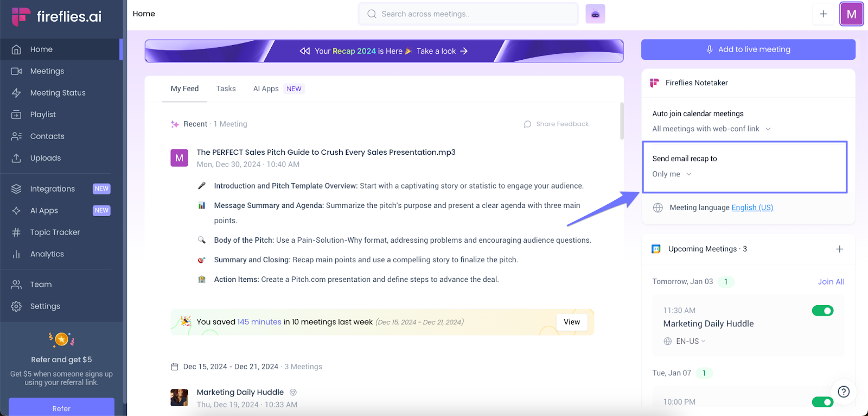Click the search magnifier icon
The height and width of the screenshot is (416, 868).
point(372,14)
